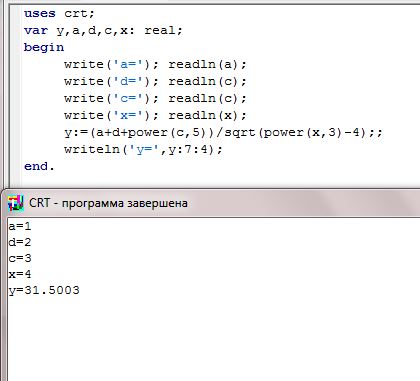This screenshot has width=420, height=381.
Task: Click the CRT window icon
Action: 16,203
